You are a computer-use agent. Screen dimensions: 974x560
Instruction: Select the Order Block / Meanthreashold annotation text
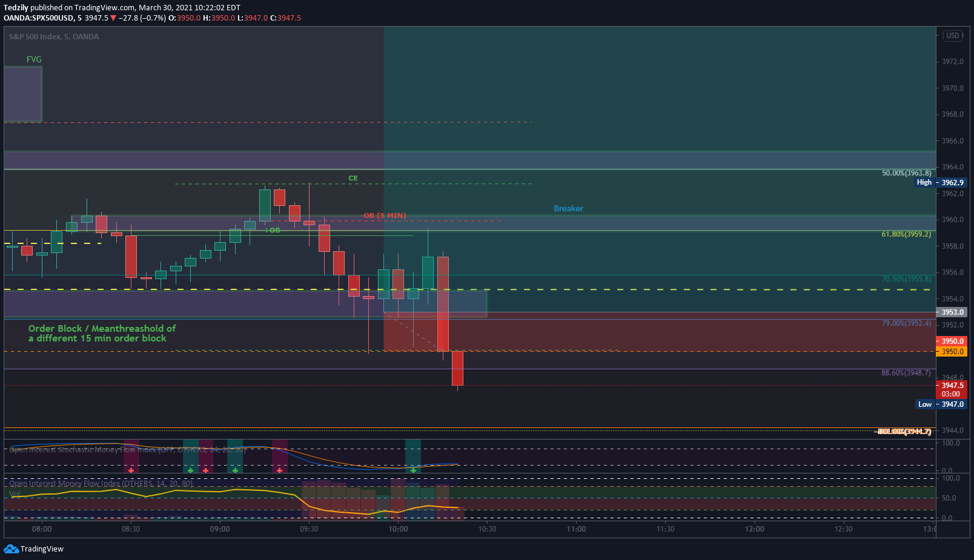tap(102, 333)
